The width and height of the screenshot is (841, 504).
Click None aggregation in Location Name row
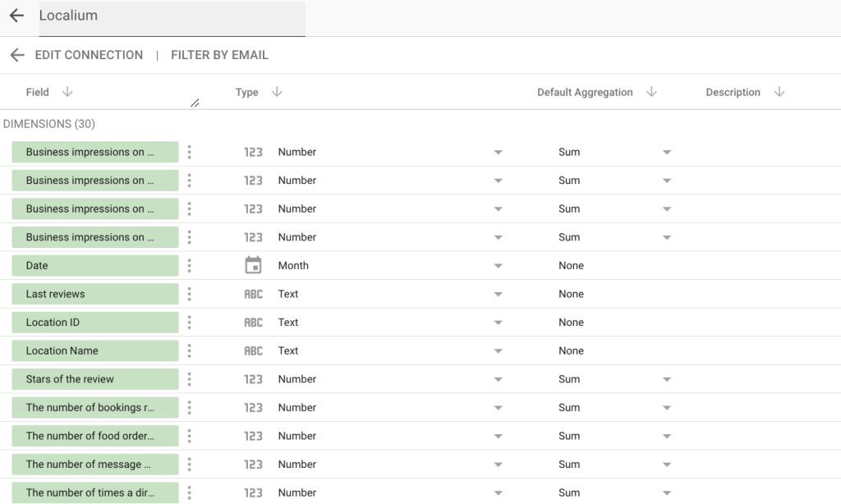pos(571,351)
